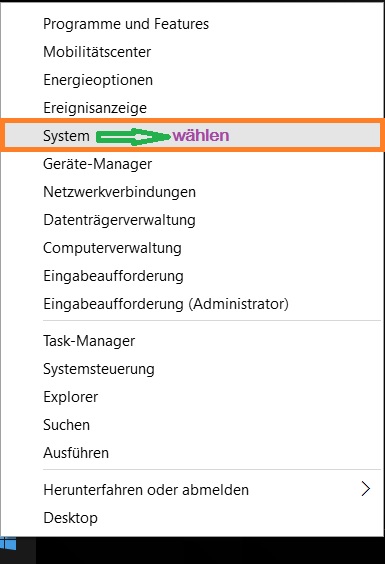The height and width of the screenshot is (564, 385).
Task: Start the Task-Manager
Action: pyautogui.click(x=89, y=341)
